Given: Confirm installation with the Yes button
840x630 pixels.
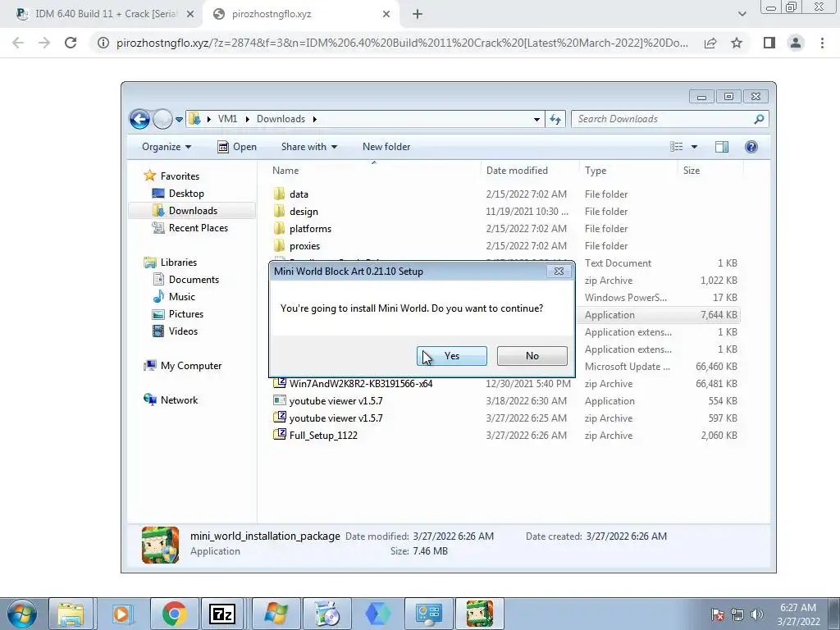Looking at the screenshot, I should click(452, 356).
